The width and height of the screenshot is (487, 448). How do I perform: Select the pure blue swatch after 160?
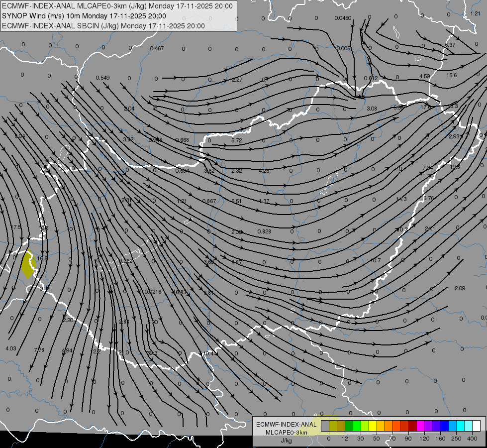(445, 426)
